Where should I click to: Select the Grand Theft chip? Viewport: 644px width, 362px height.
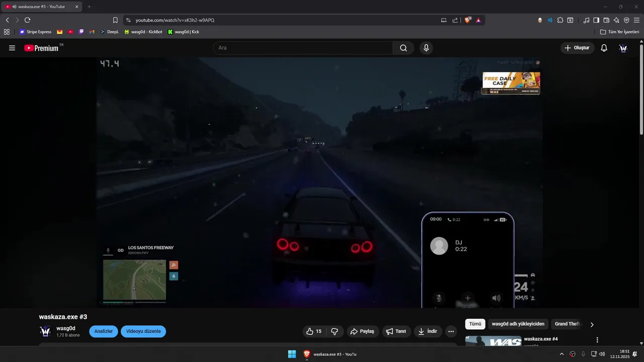click(568, 324)
